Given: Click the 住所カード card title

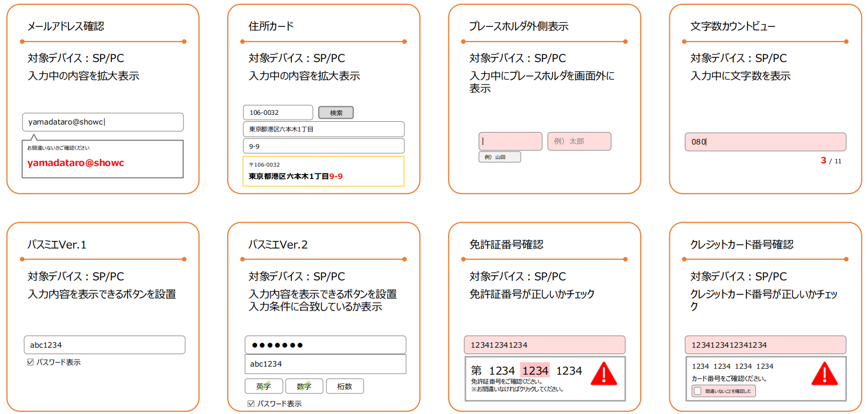Looking at the screenshot, I should pos(271,26).
